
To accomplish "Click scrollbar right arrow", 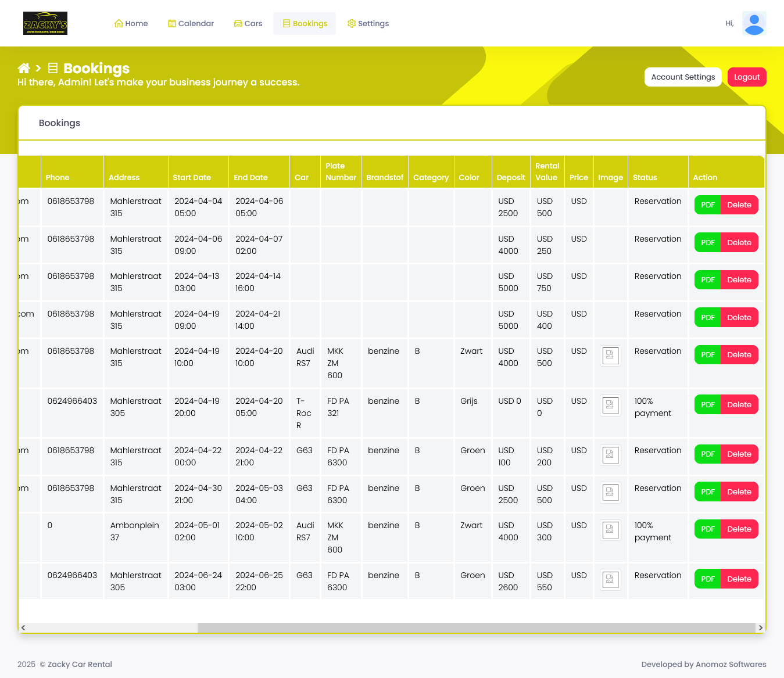I will [760, 627].
